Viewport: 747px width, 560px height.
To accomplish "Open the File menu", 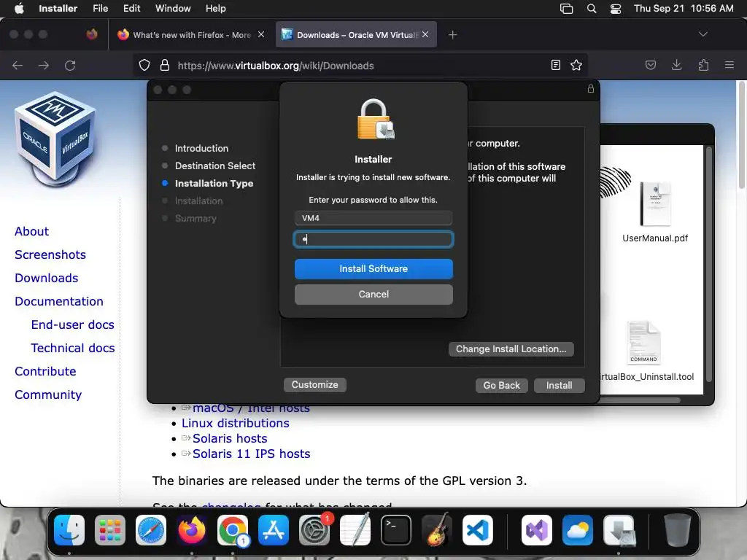I will 100,8.
